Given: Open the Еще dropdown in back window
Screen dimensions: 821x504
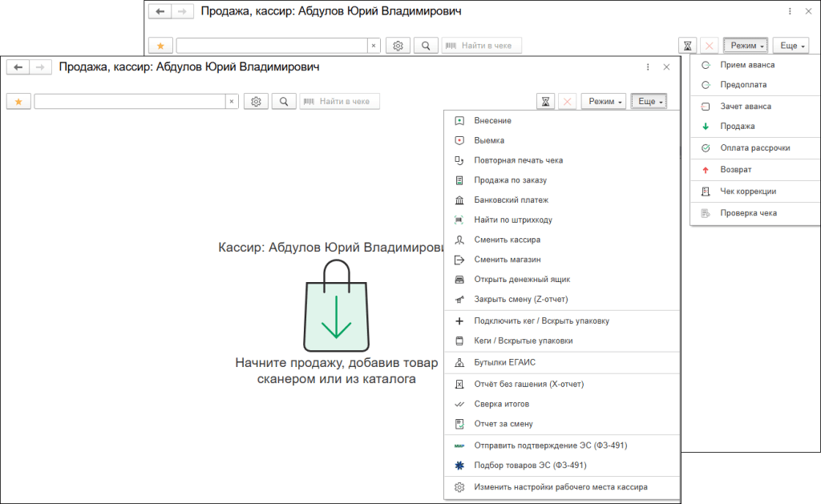Looking at the screenshot, I should [790, 46].
